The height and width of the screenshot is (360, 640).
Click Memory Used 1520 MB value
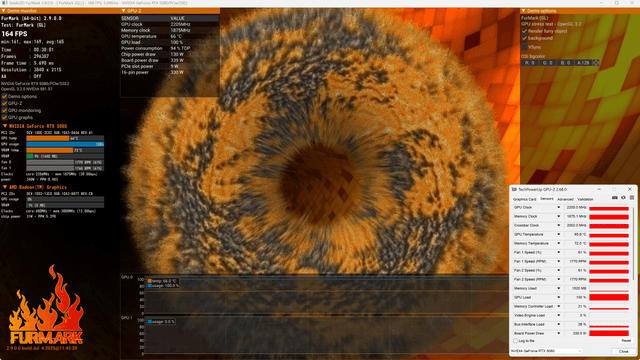point(576,289)
